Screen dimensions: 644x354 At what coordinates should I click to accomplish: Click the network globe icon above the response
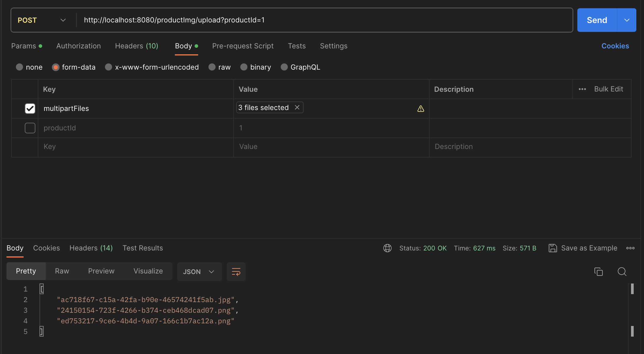387,248
